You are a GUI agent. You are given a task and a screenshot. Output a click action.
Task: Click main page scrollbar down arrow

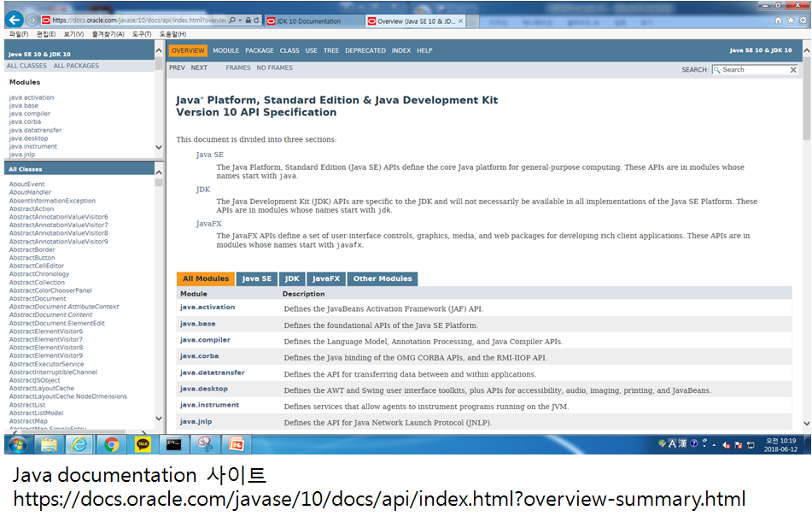(x=806, y=423)
